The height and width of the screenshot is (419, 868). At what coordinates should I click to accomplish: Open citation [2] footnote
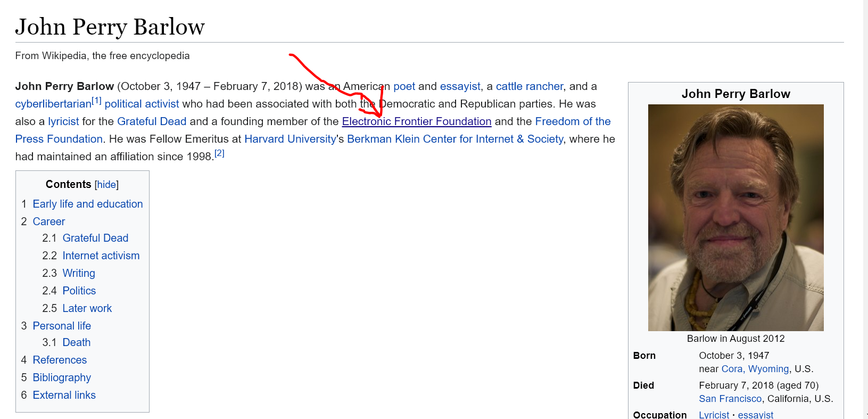(219, 153)
